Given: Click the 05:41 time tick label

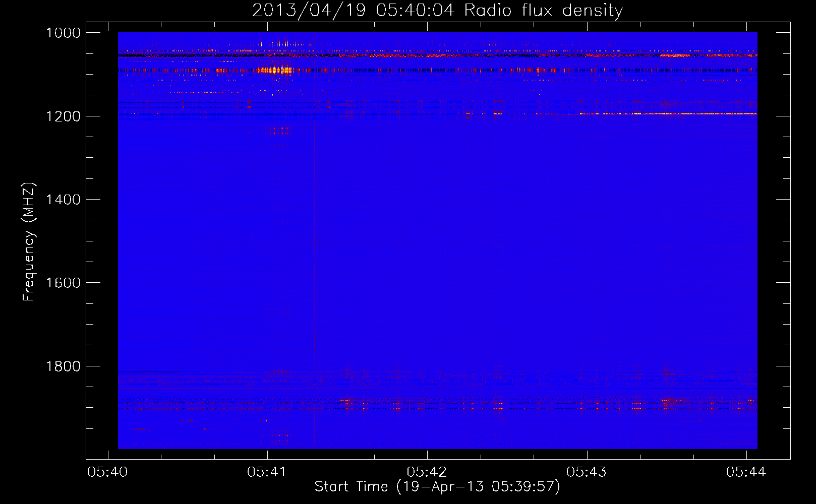Looking at the screenshot, I should click(267, 472).
